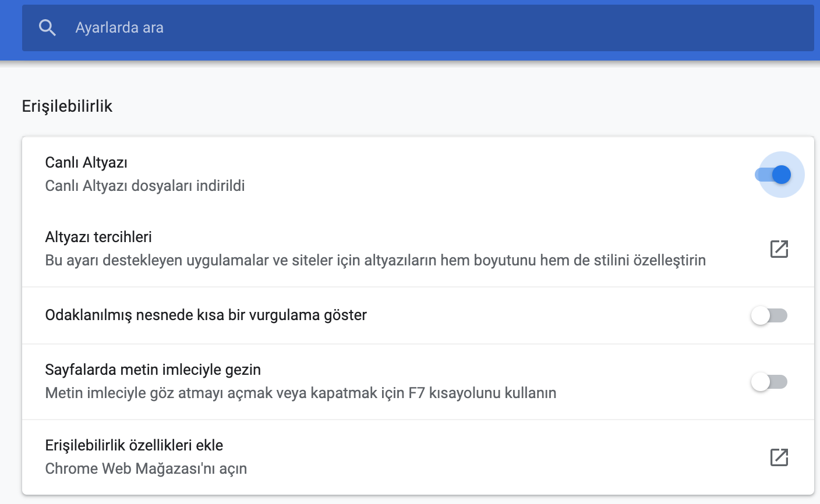Turn on 'Sayfalarda metin imleciyle gezin'
Image resolution: width=820 pixels, height=504 pixels.
(769, 382)
